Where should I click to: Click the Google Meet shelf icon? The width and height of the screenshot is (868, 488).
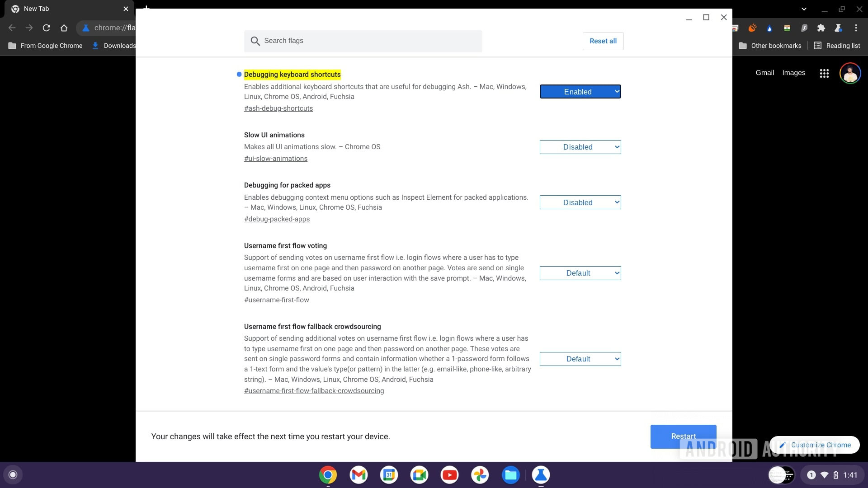tap(419, 475)
